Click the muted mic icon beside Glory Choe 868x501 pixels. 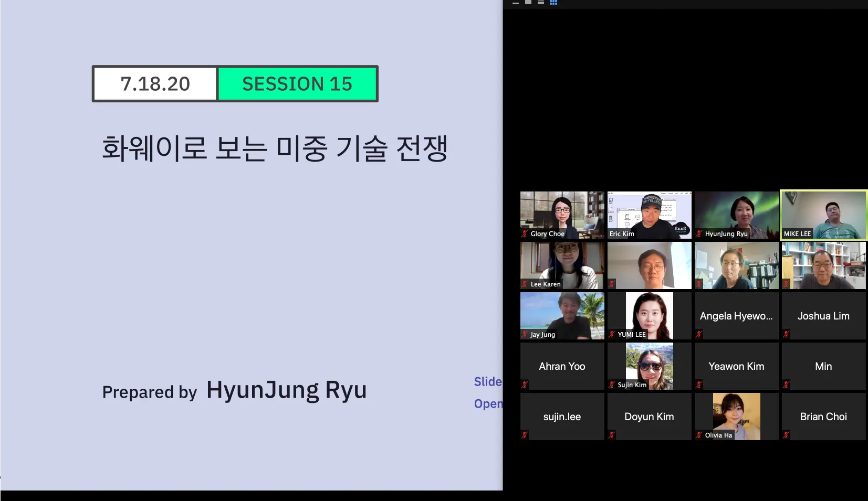(525, 233)
